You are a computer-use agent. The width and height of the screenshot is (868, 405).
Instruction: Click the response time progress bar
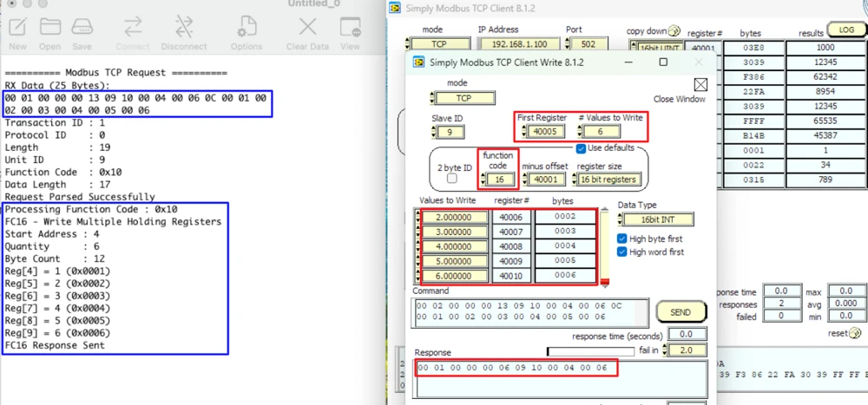pyautogui.click(x=590, y=352)
